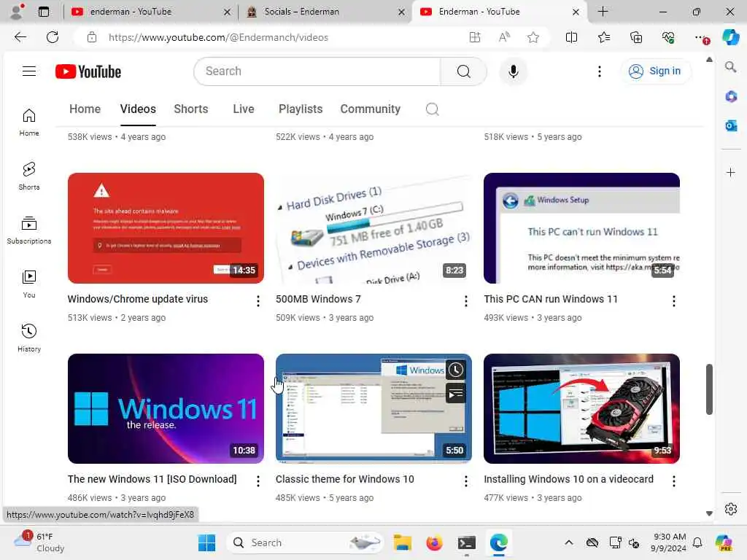Open options for The new Windows 11 video
Viewport: 747px width, 560px height.
[x=258, y=481]
